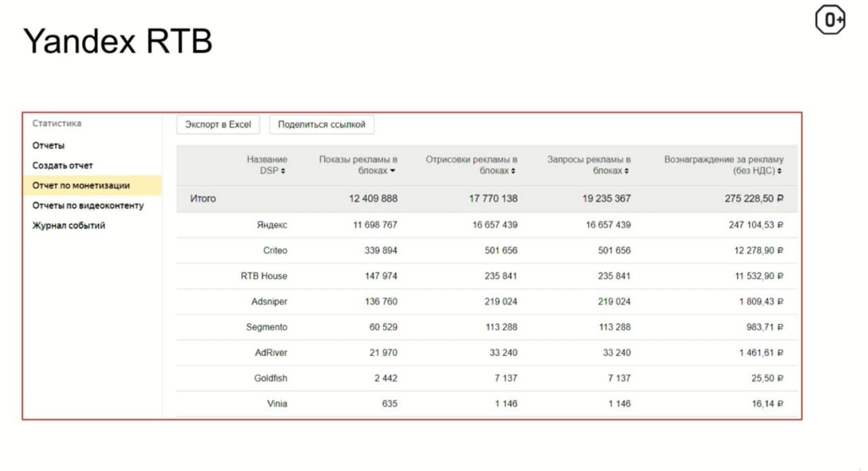Viewport: 868px width, 471px height.
Task: Select RTB House impressions 147 974
Action: 381,276
